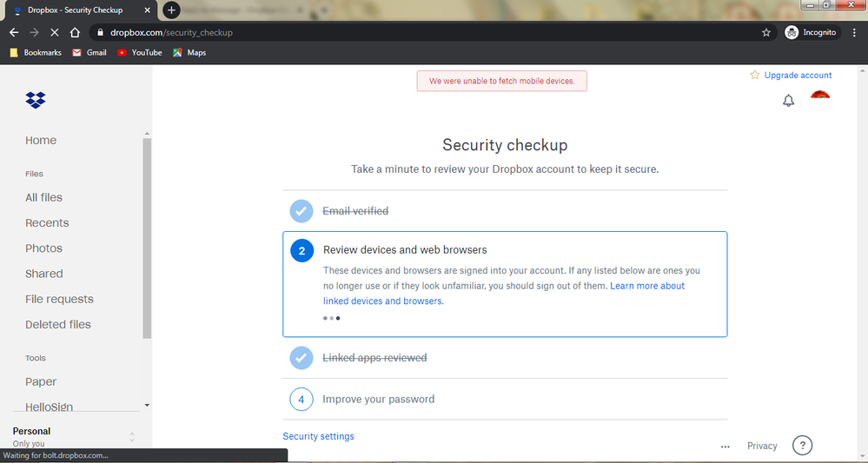Open All files in the sidebar

coord(43,197)
